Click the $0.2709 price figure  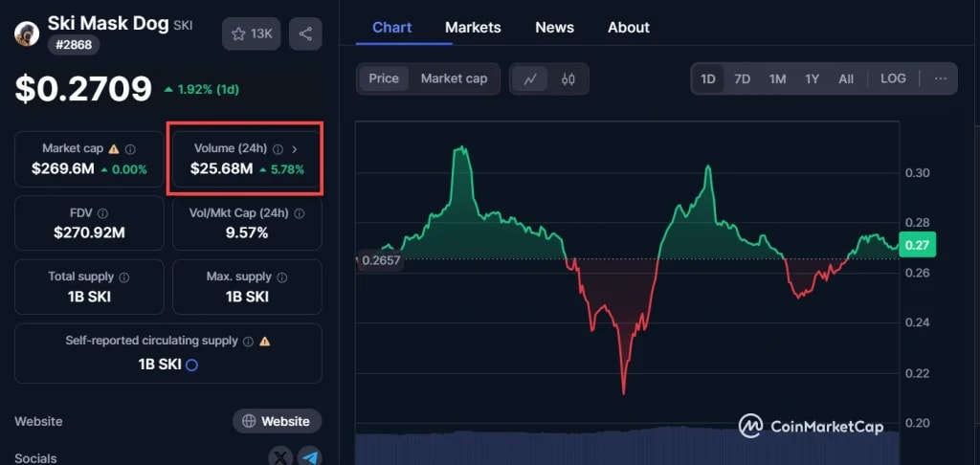84,89
